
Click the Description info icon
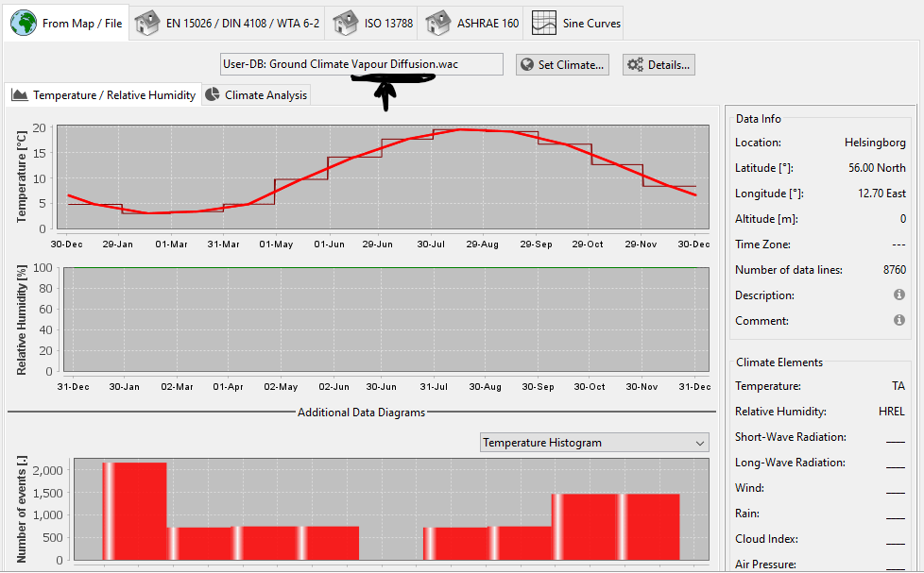899,295
